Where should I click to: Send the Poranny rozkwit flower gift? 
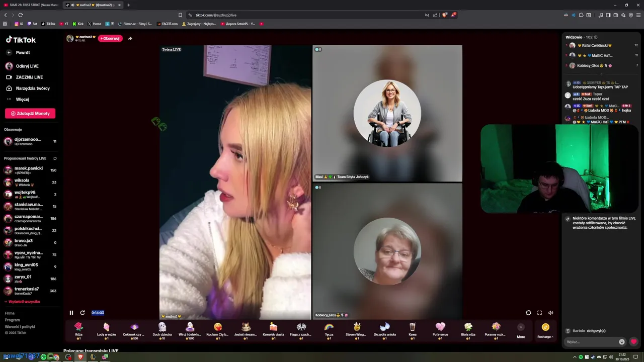[x=496, y=330]
